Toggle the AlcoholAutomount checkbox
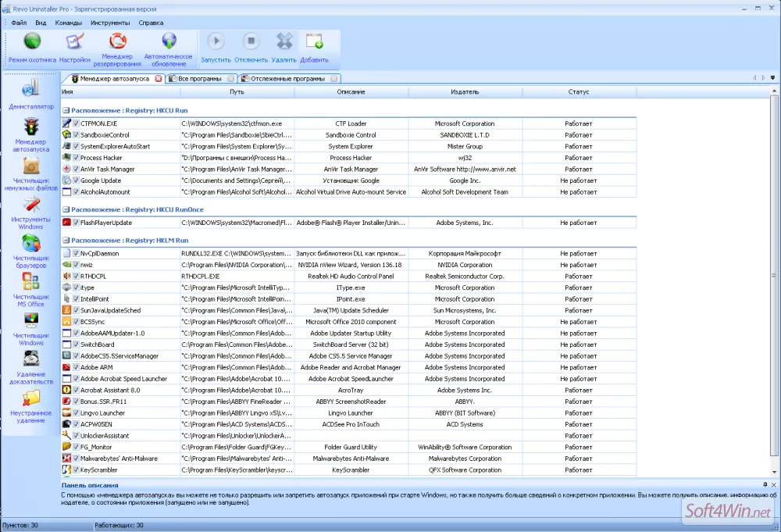Viewport: 781px width, 532px height. coord(76,191)
